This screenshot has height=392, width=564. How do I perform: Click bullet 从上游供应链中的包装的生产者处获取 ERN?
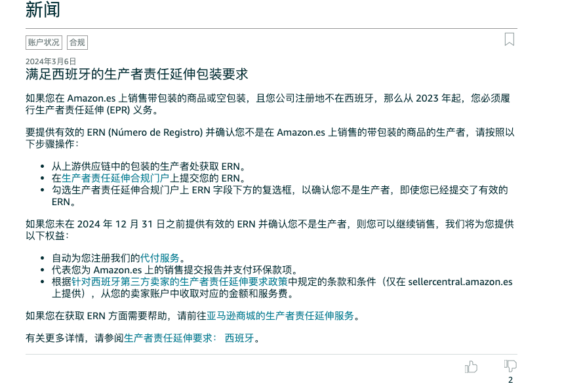coord(149,167)
